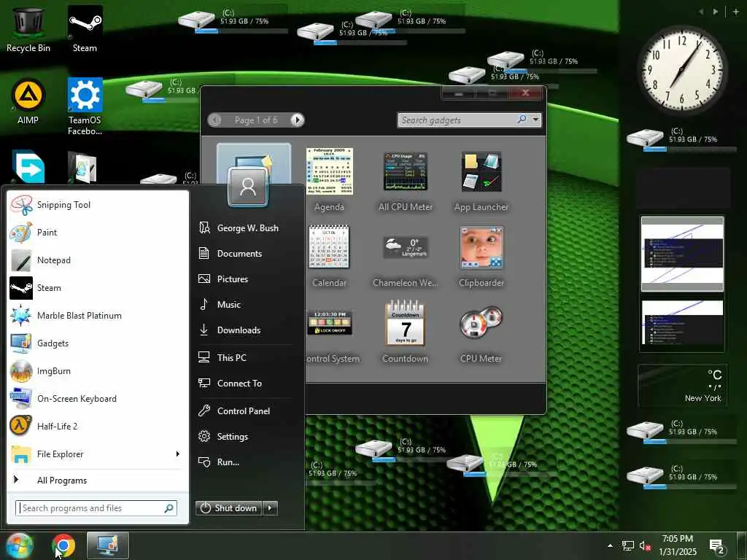Image resolution: width=747 pixels, height=560 pixels.
Task: Select the Clipboarder gadget
Action: click(x=481, y=257)
